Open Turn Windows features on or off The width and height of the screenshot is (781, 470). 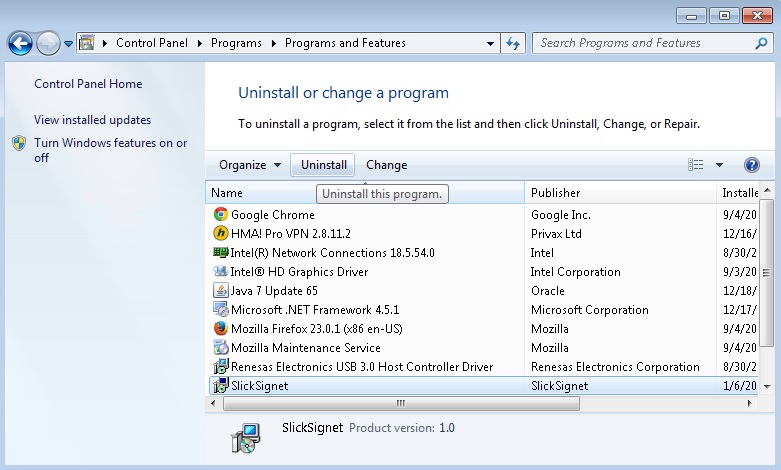111,150
